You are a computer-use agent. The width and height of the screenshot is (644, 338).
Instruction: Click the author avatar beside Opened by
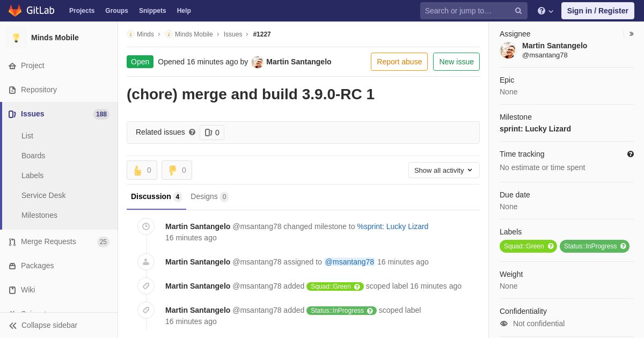coord(258,62)
